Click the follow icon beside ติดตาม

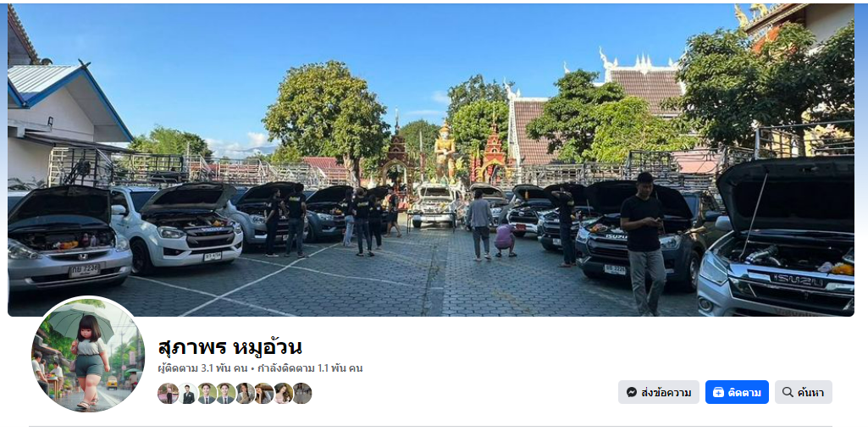coord(718,392)
